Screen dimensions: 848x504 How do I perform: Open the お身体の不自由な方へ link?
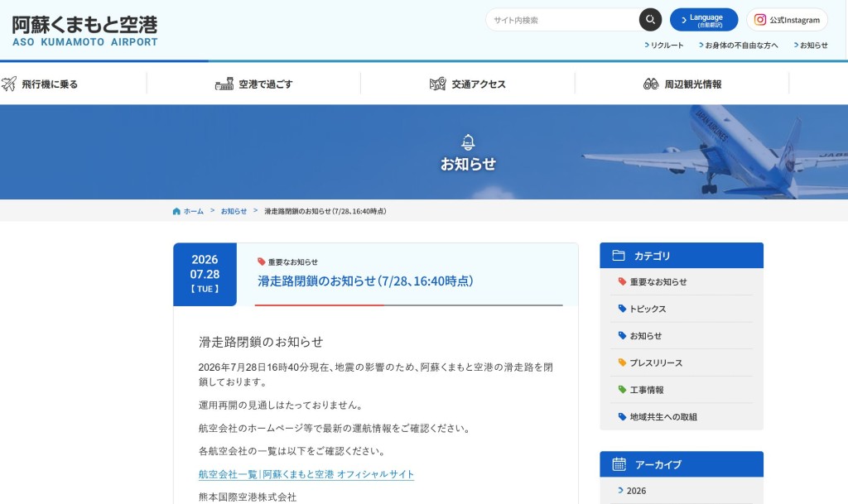tap(738, 46)
